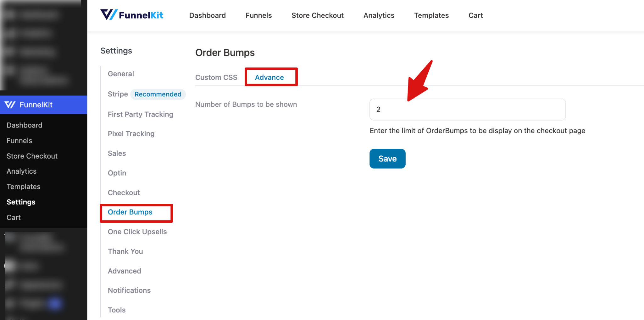Open Notifications settings section

pos(129,290)
